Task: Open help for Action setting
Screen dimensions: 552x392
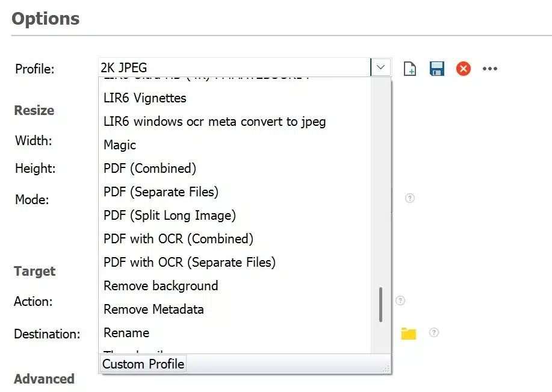Action: [400, 300]
